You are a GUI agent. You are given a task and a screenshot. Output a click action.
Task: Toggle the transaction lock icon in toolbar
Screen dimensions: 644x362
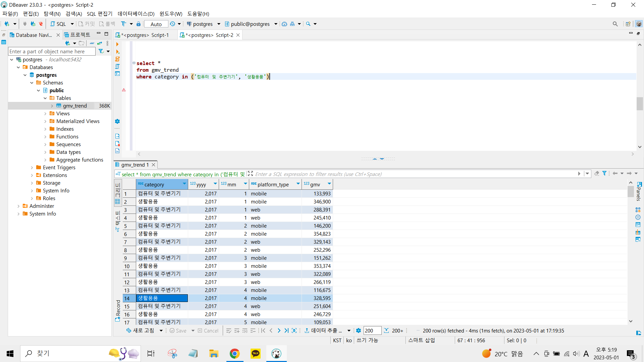pos(139,24)
